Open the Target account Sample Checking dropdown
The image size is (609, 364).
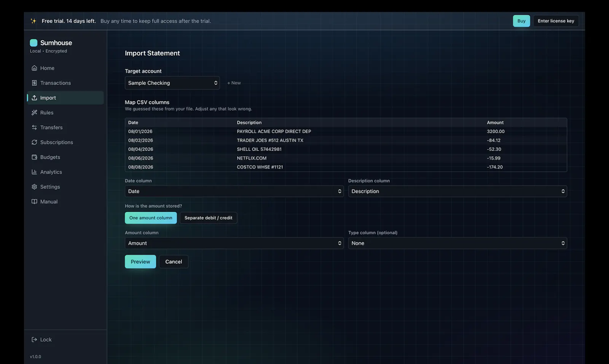tap(172, 83)
